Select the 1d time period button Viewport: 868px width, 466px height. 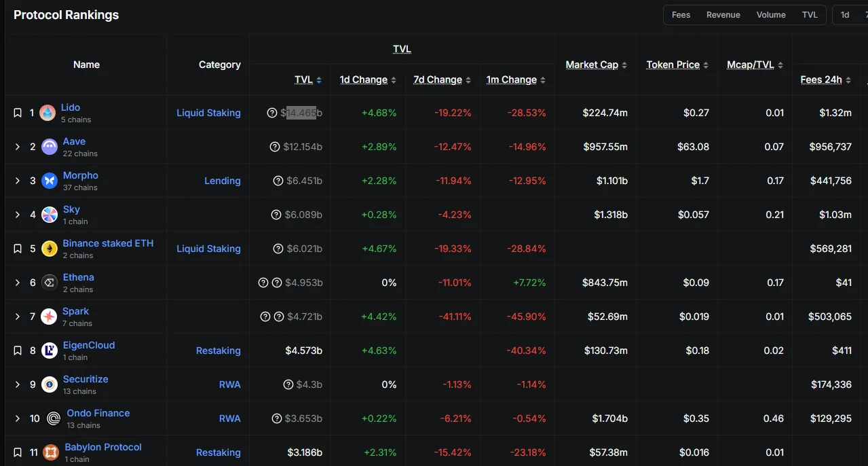[845, 15]
